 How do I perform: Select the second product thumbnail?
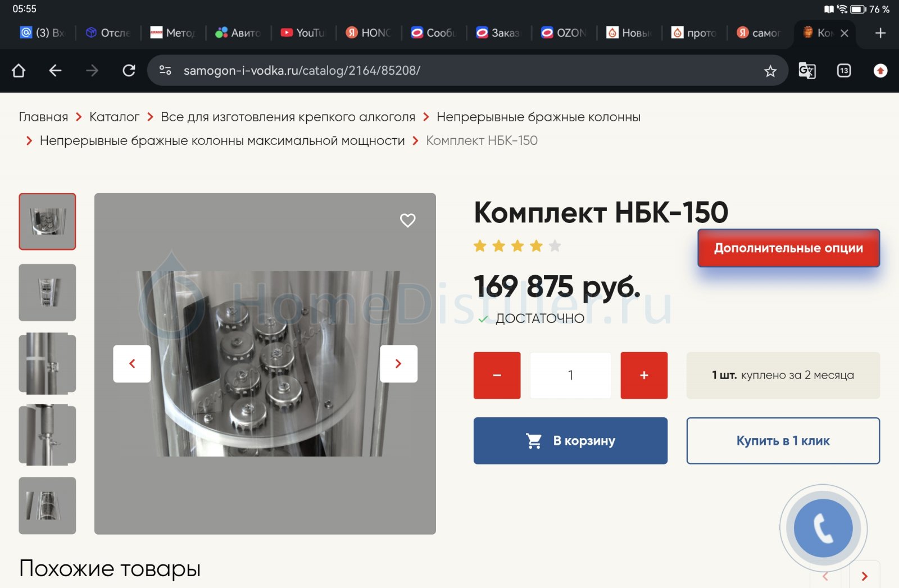pos(47,293)
